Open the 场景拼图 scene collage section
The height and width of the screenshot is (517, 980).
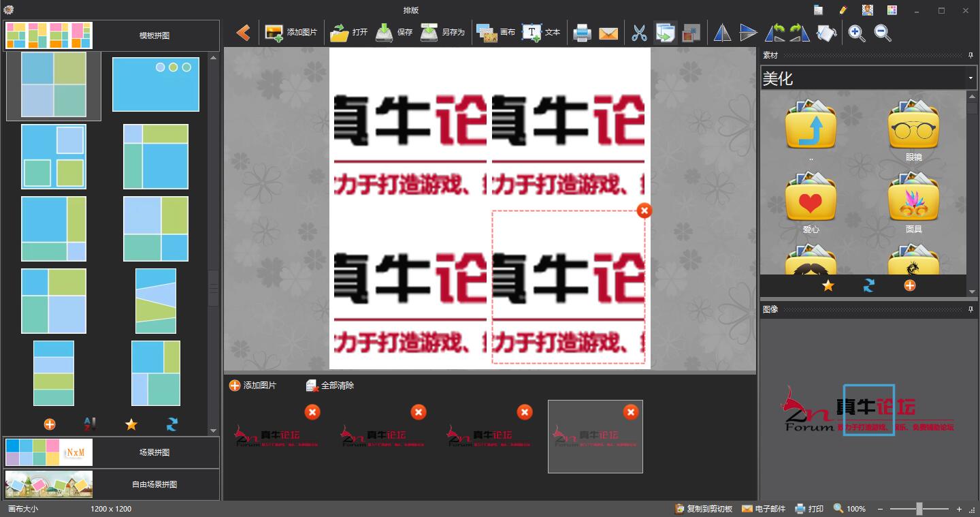112,452
